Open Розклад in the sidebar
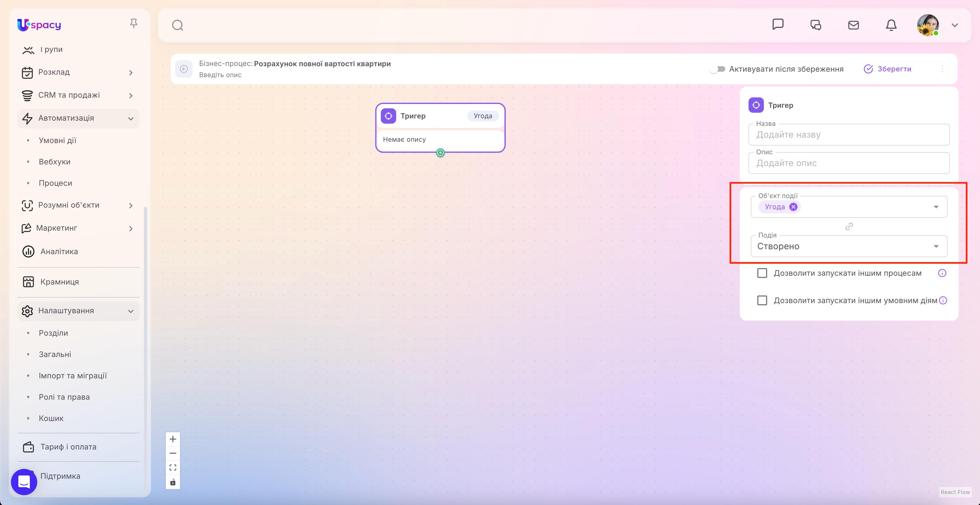The height and width of the screenshot is (505, 980). (54, 72)
